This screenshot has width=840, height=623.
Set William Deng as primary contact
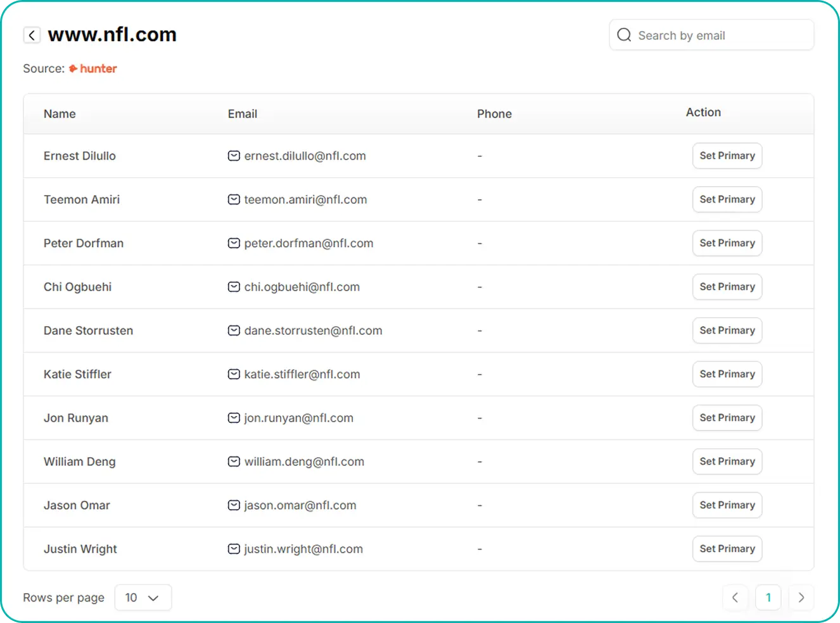[x=727, y=462]
